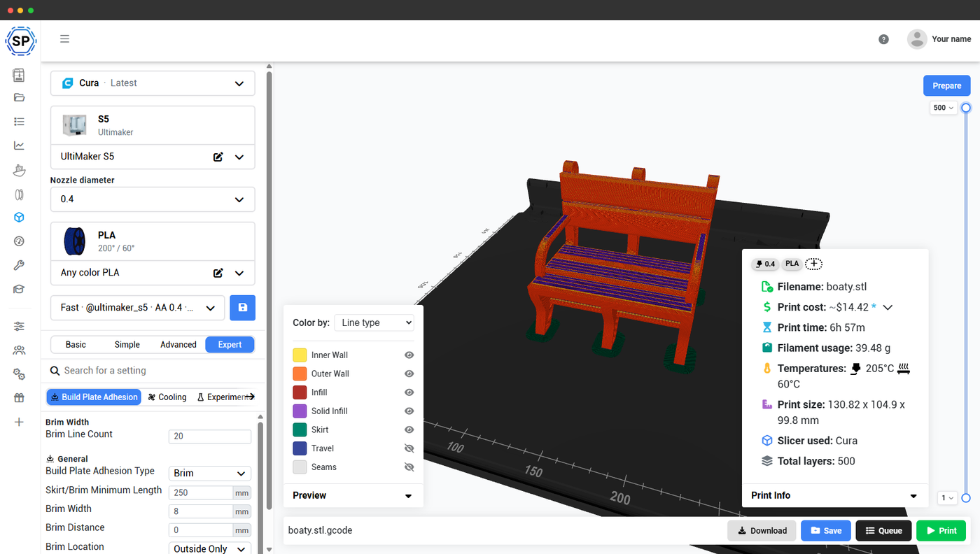Screen dimensions: 980x554
Task: Switch to Simple settings mode
Action: coord(127,345)
